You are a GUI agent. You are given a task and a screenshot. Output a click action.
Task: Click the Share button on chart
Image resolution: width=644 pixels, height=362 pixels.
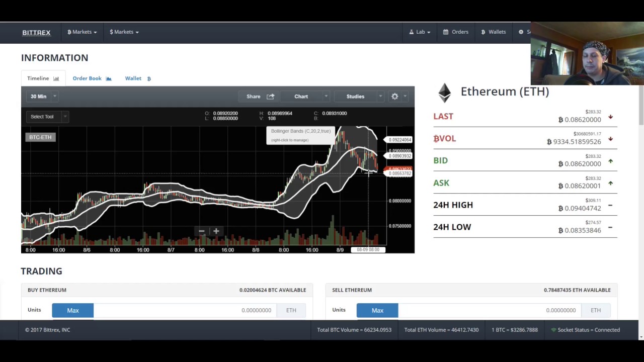[x=260, y=97]
